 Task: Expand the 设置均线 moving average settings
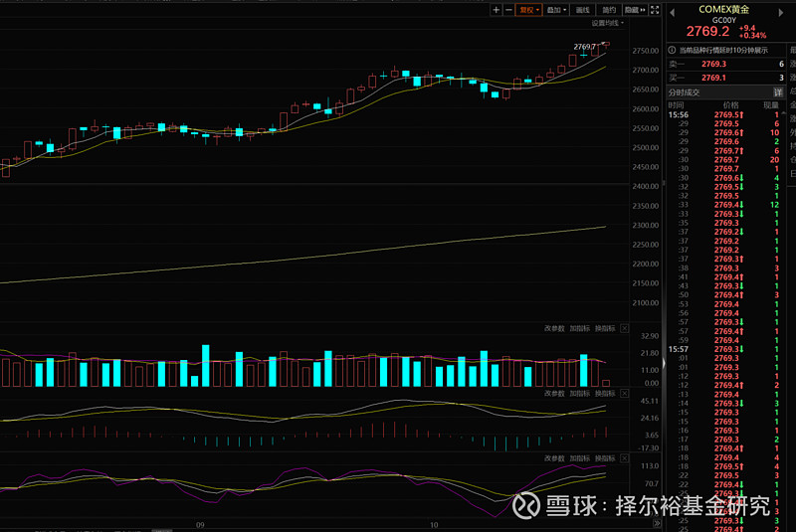(607, 23)
